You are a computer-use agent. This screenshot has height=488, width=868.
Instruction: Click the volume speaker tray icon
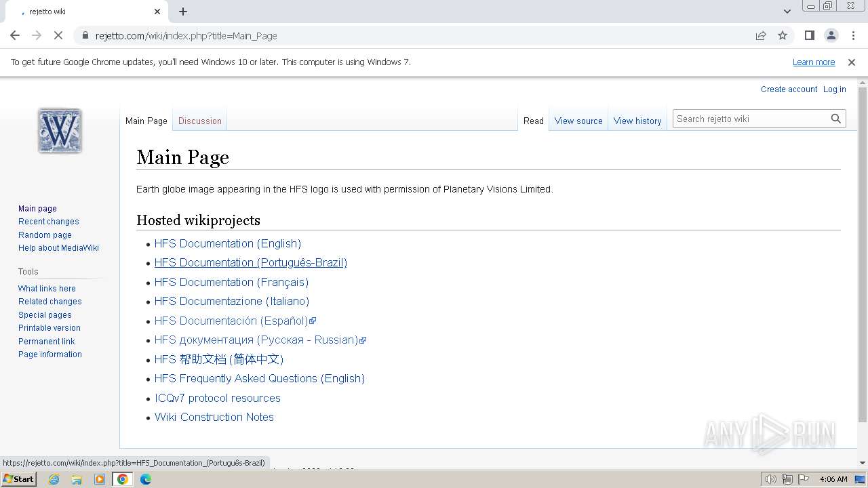771,479
